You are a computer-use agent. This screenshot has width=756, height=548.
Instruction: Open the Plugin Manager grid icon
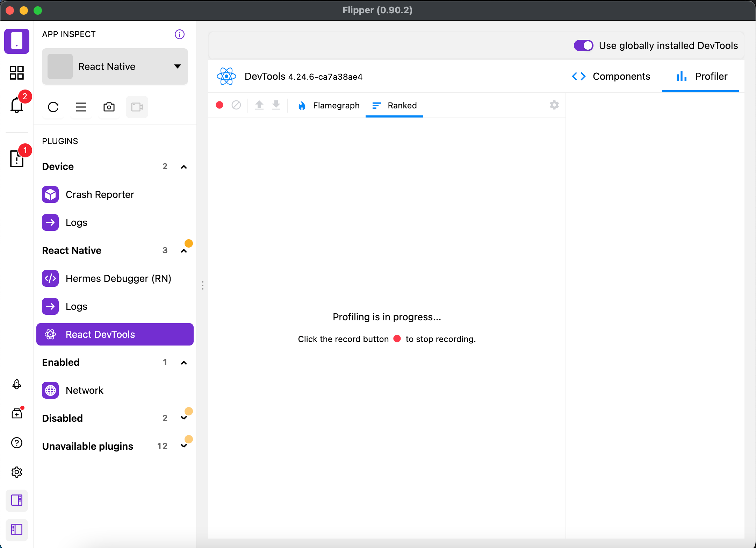pos(16,73)
